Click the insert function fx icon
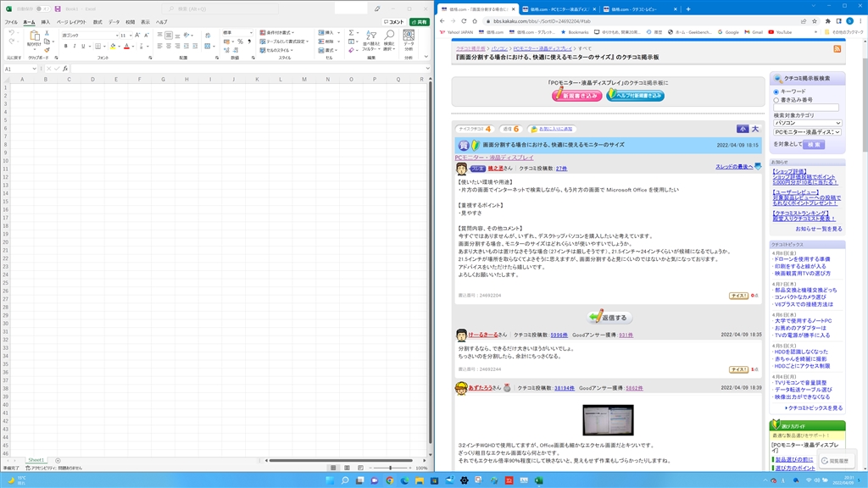868x488 pixels. click(x=65, y=69)
